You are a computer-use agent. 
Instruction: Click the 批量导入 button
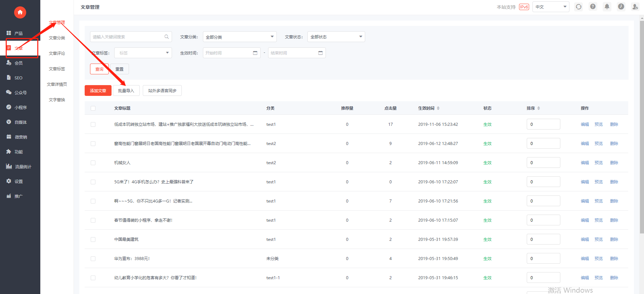point(126,90)
